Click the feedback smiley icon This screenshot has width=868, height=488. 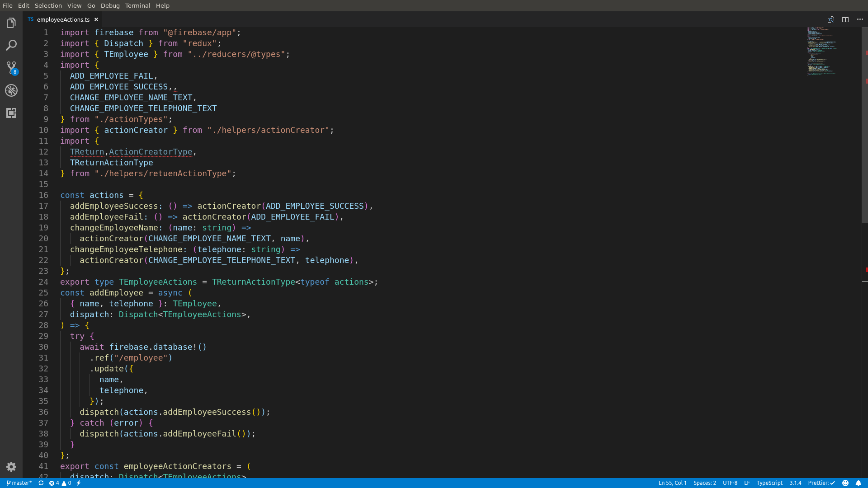click(845, 483)
